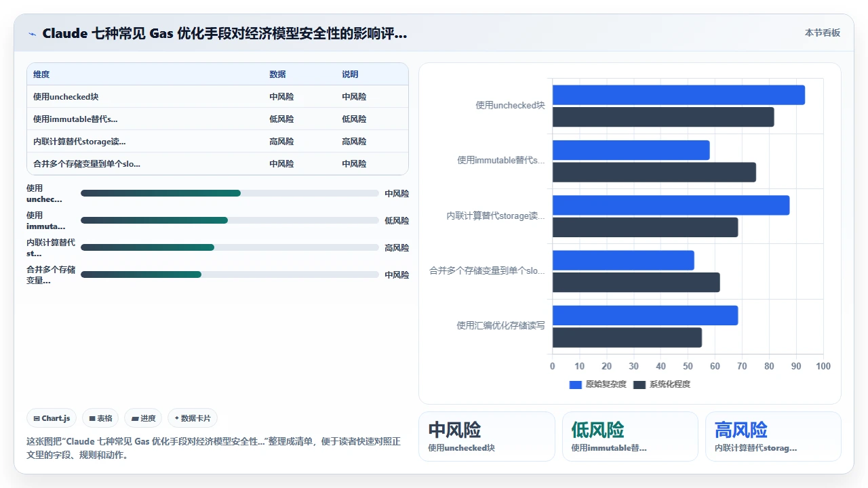
Task: Click the chart axis label 使用immutable替代s...
Action: tap(500, 161)
